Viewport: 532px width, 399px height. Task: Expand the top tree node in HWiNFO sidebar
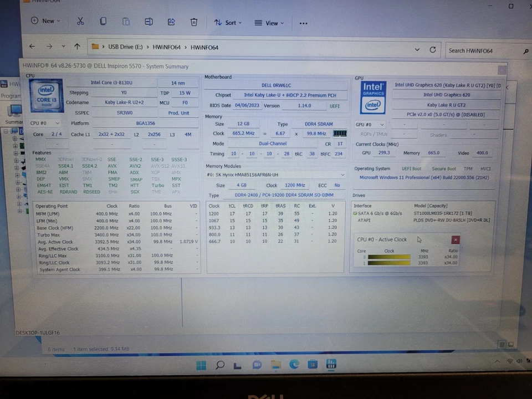pos(6,131)
